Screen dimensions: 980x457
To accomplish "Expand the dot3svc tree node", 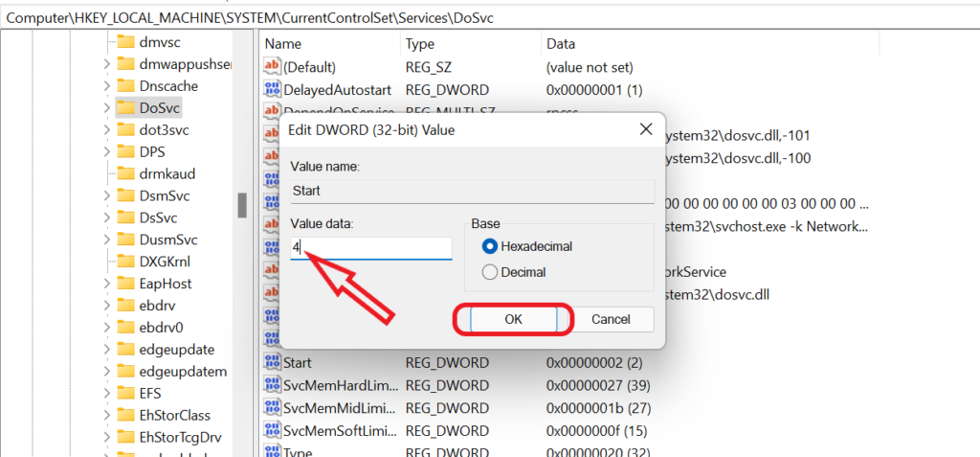I will coord(106,129).
